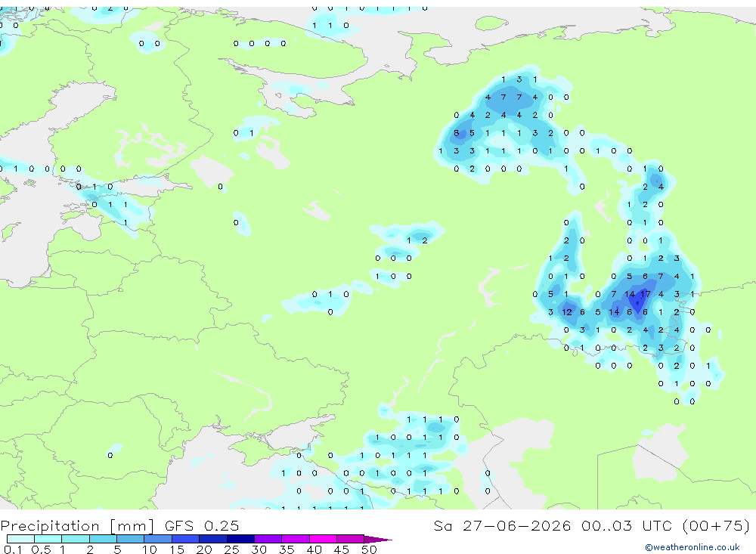Select the legend label '25'
The height and width of the screenshot is (554, 756).
click(231, 549)
